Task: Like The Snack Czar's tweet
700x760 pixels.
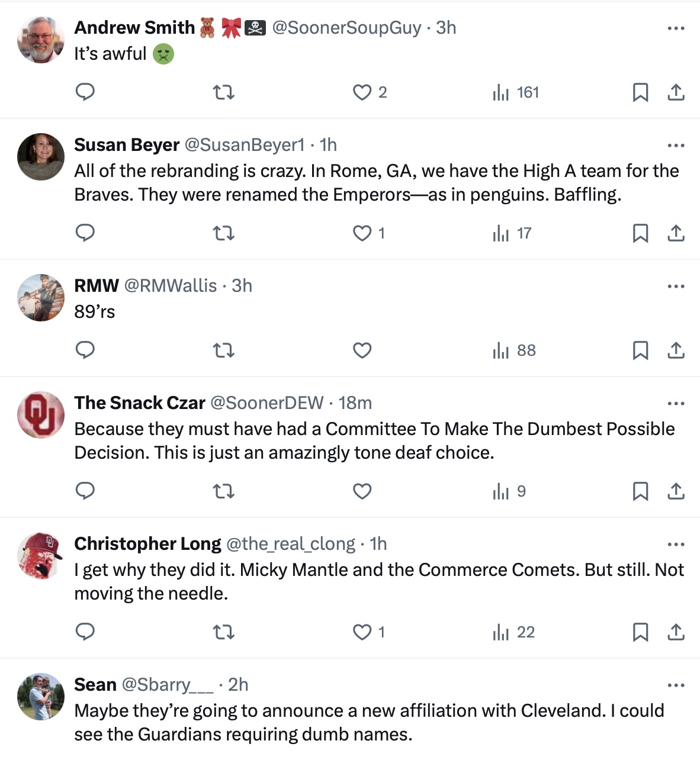Action: [x=362, y=491]
